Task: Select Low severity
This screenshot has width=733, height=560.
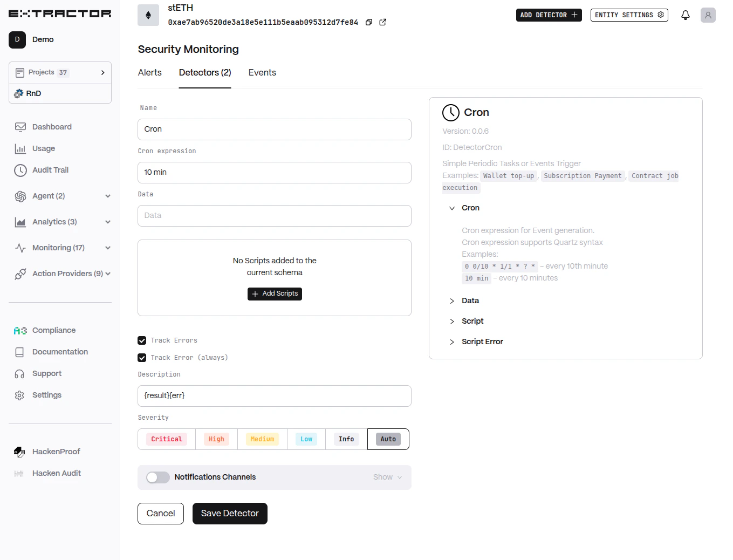Action: [x=306, y=439]
